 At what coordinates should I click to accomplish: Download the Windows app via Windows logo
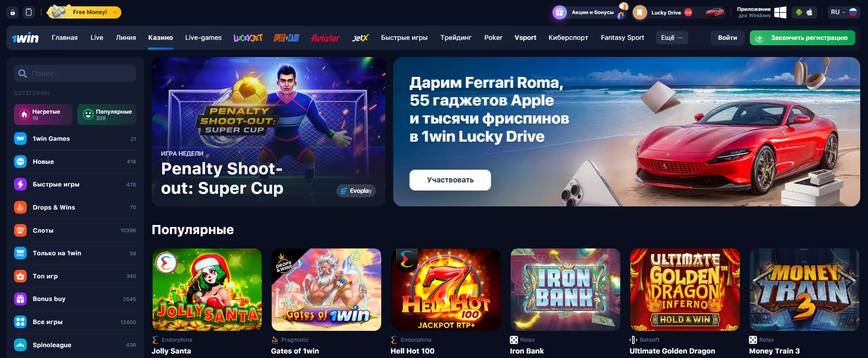(x=780, y=12)
